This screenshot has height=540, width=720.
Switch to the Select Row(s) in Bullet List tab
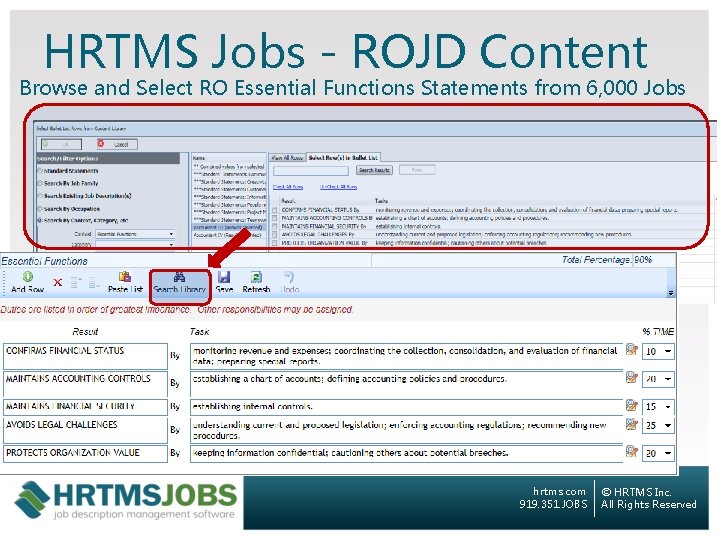(343, 158)
